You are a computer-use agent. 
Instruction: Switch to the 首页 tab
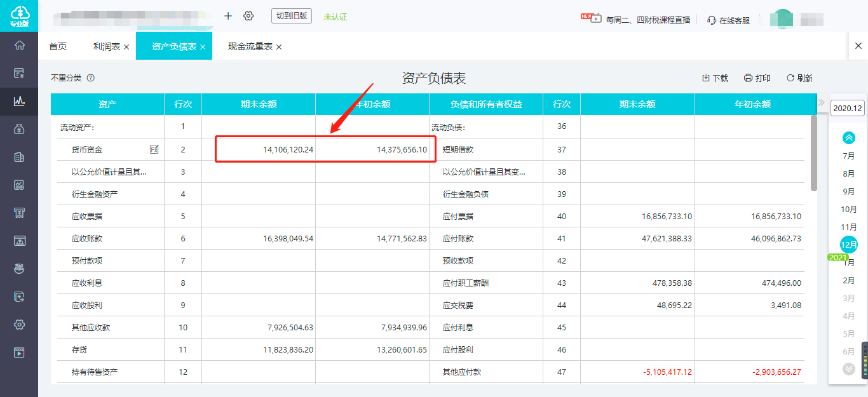[x=58, y=46]
